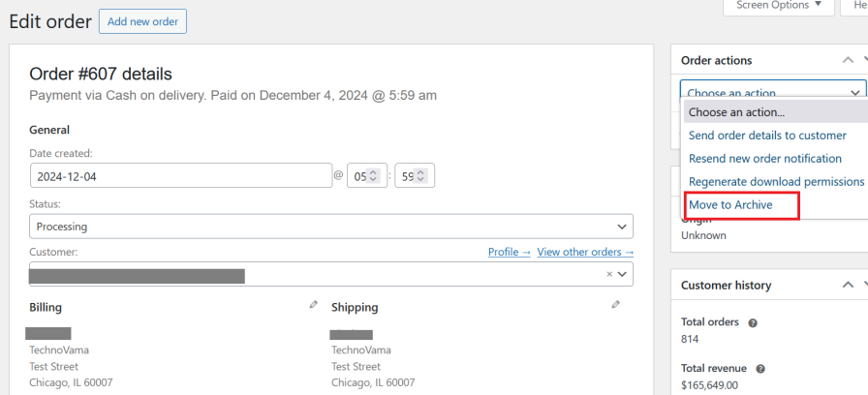The height and width of the screenshot is (395, 868).
Task: Collapse the Customer history panel
Action: (849, 285)
